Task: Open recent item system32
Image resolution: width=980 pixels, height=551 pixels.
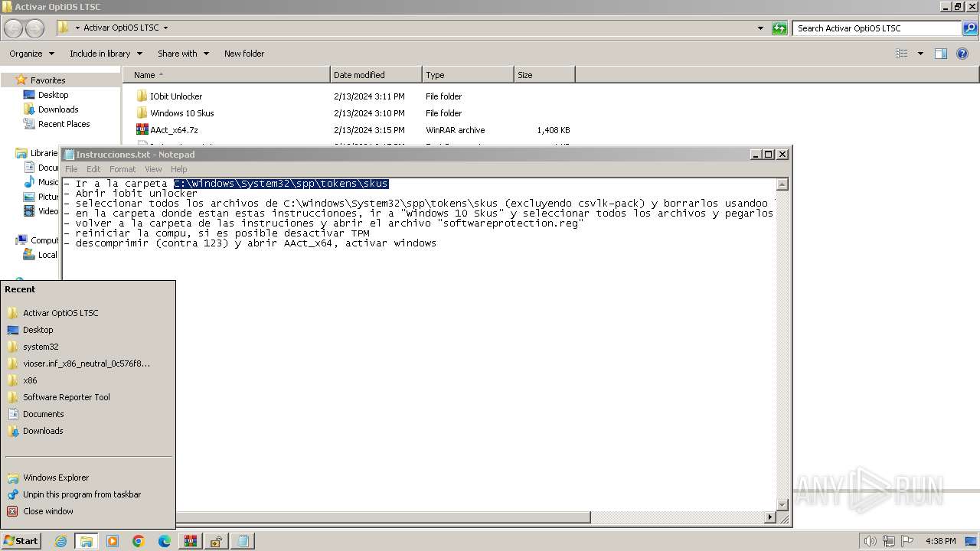Action: tap(88, 347)
